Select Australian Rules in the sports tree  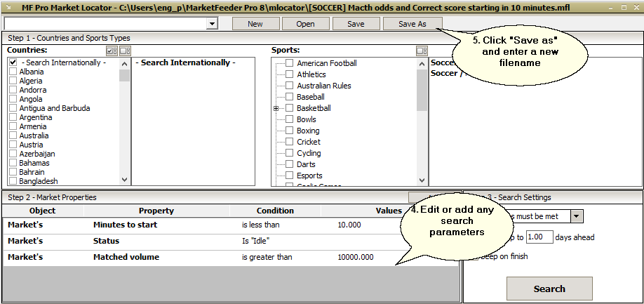point(324,86)
